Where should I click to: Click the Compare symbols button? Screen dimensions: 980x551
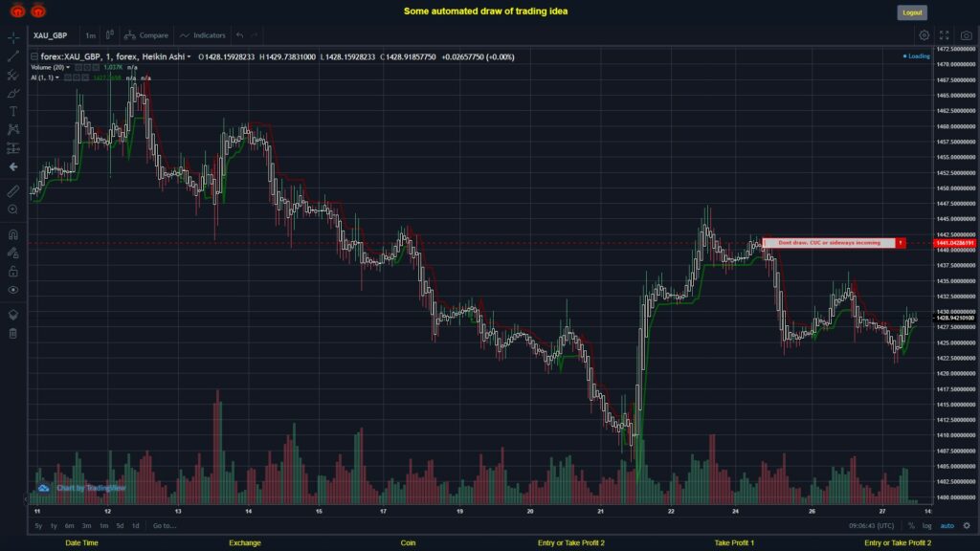[146, 35]
